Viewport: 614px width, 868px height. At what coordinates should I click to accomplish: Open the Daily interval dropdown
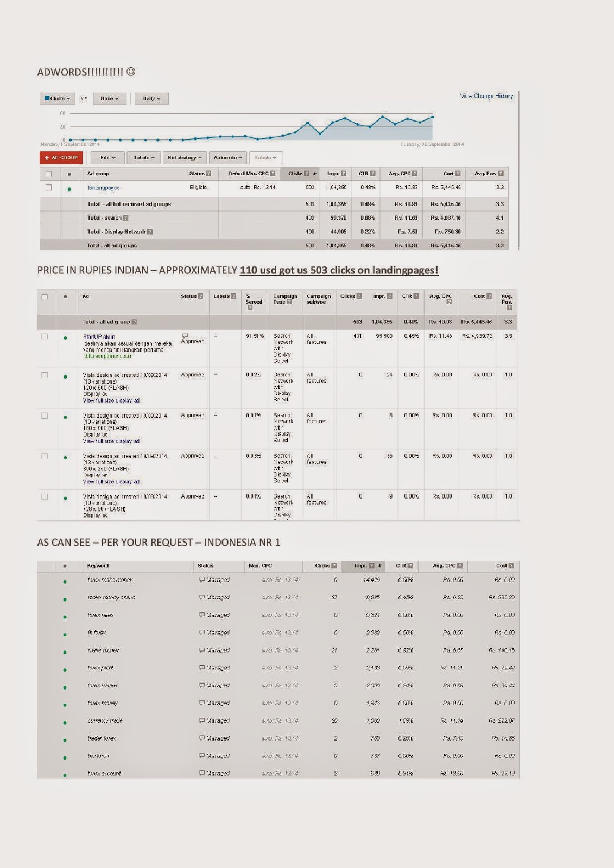[151, 99]
